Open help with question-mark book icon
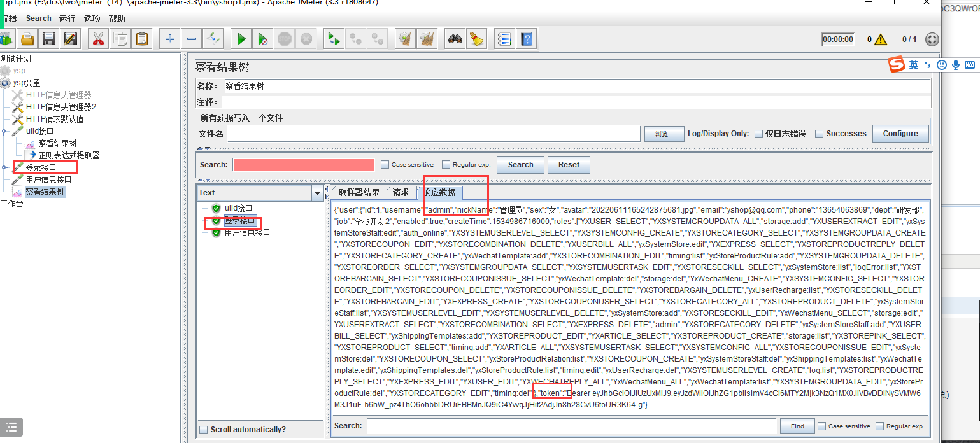 click(526, 39)
